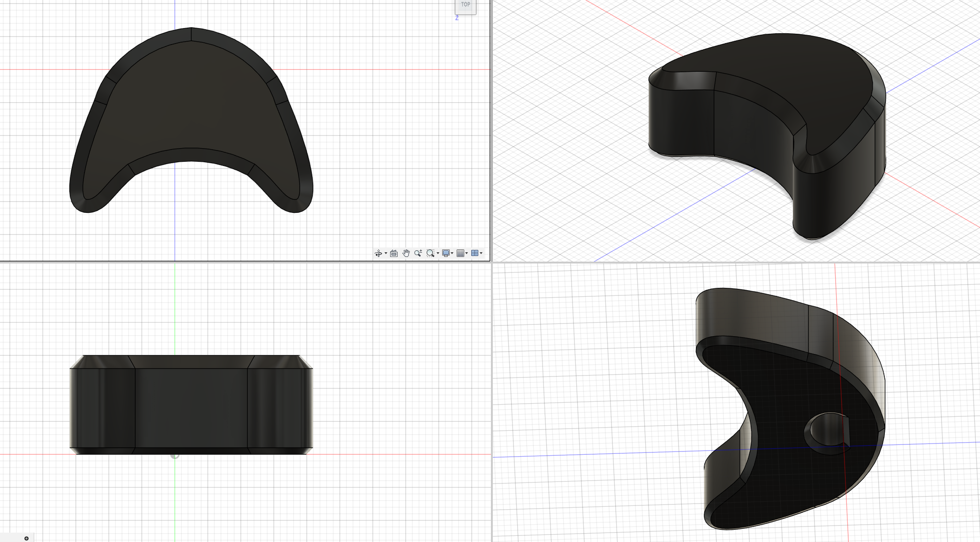Open the Viewports layout icon
Viewport: 980px width, 542px height.
click(x=475, y=253)
